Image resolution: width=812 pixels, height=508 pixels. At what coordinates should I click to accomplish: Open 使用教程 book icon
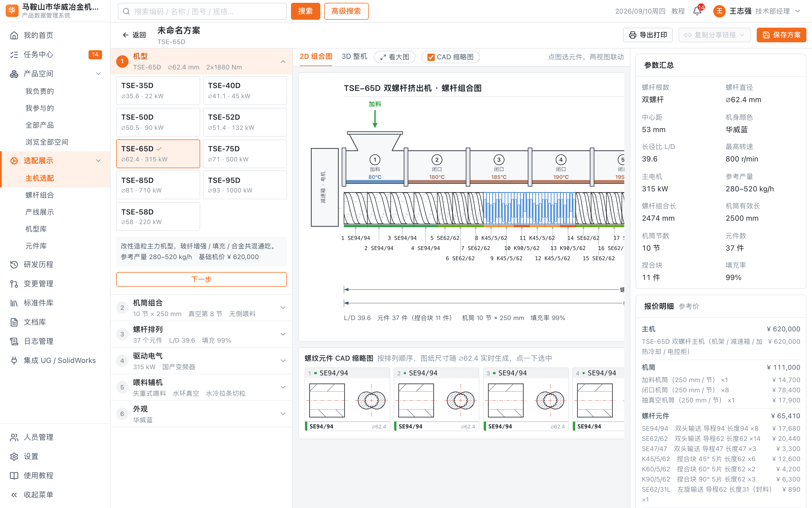point(14,476)
